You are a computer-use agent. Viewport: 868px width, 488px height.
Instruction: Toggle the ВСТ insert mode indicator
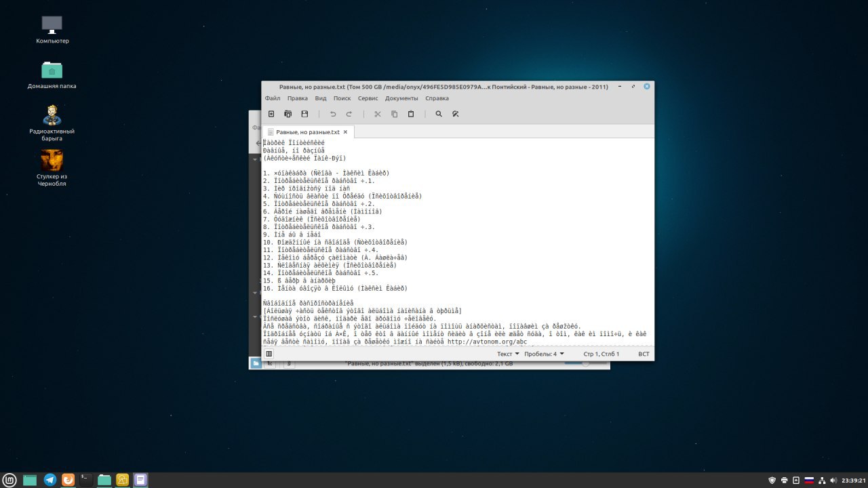(x=644, y=354)
